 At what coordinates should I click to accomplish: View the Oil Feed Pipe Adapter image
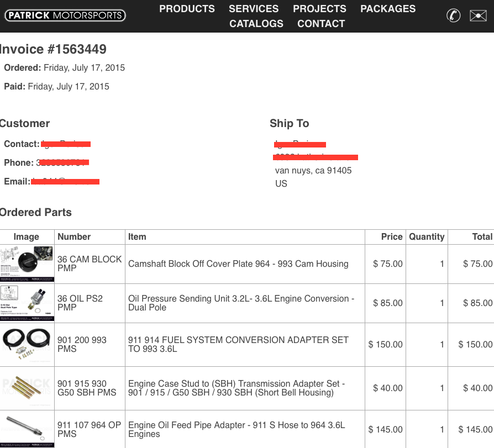[x=27, y=429]
